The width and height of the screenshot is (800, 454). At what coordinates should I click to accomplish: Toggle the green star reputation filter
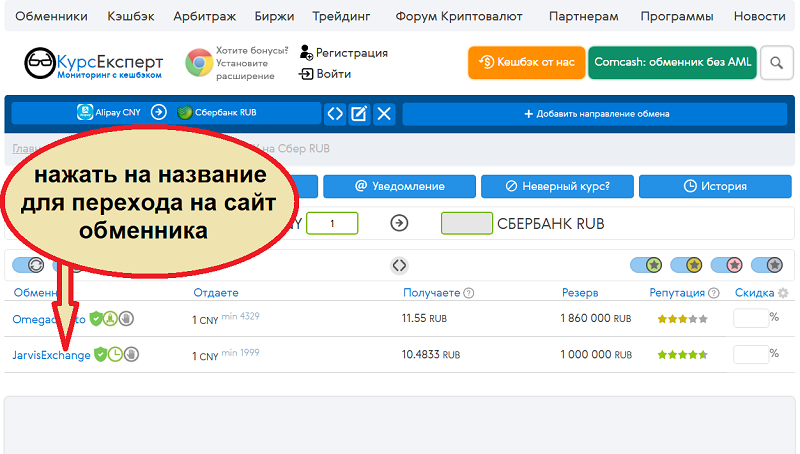point(646,265)
